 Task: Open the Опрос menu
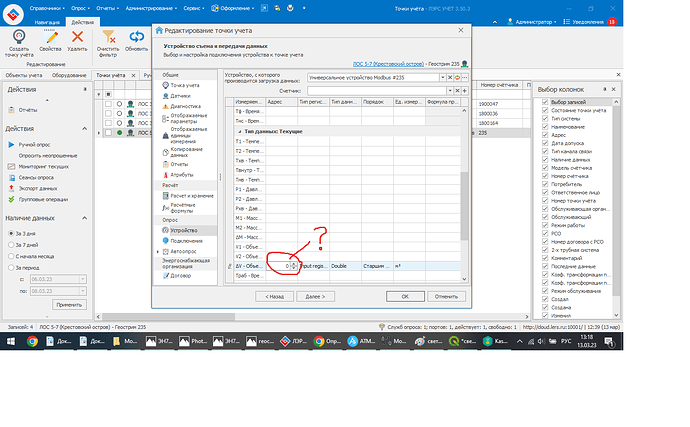click(80, 8)
